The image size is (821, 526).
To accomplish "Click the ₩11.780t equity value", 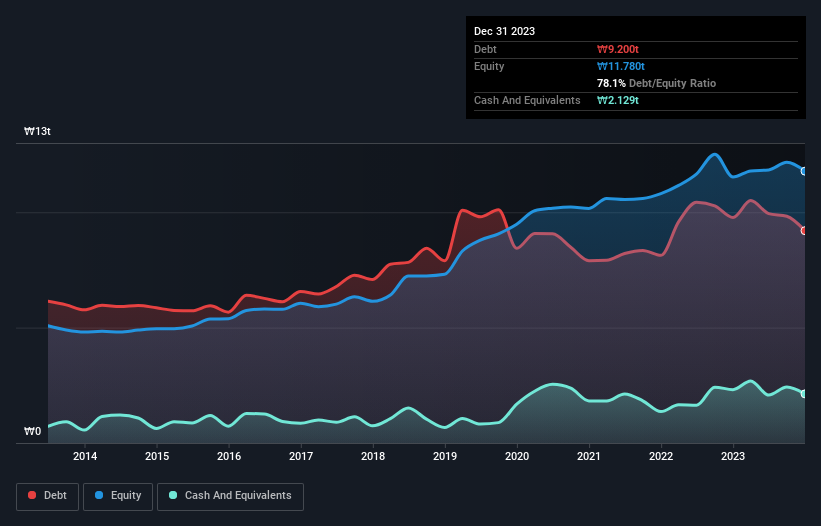I will (x=621, y=66).
